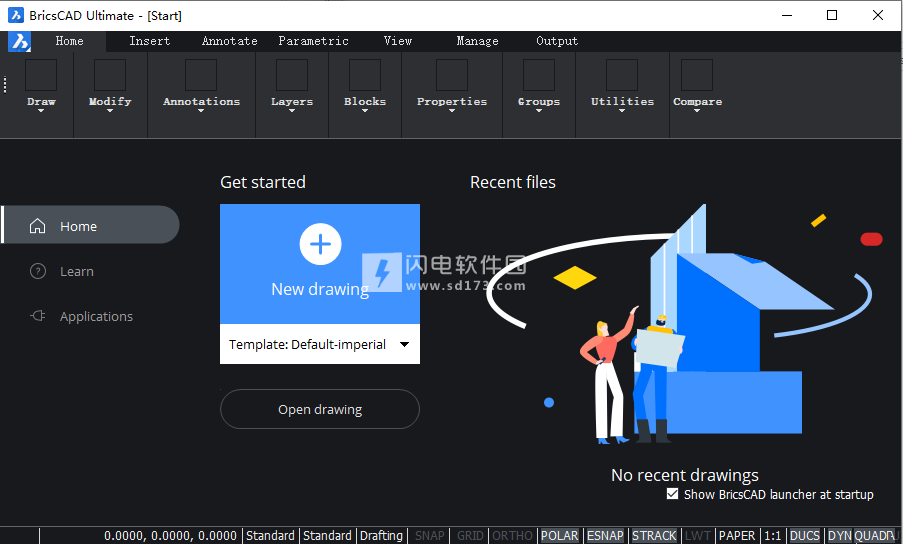Image resolution: width=903 pixels, height=544 pixels.
Task: Click the ribbon grip handle dots
Action: [5, 85]
